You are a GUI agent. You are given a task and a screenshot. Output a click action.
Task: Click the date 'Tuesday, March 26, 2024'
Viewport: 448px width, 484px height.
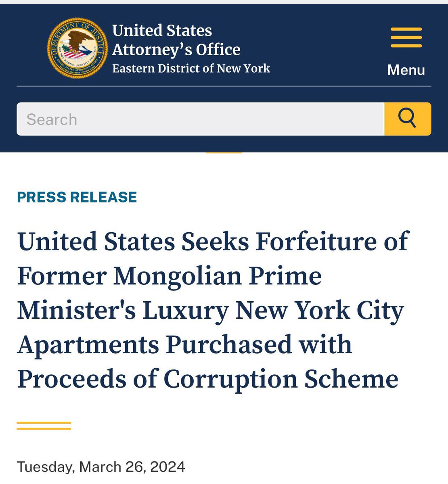coord(101,467)
